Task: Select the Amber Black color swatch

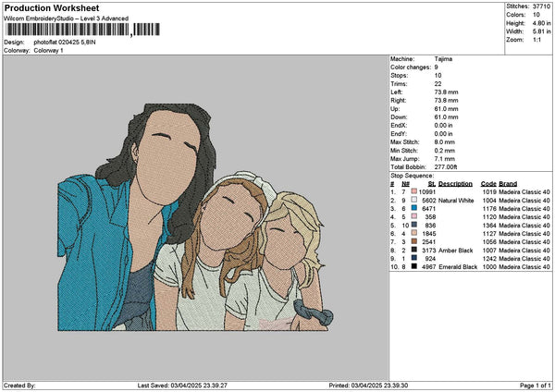Action: pos(413,250)
